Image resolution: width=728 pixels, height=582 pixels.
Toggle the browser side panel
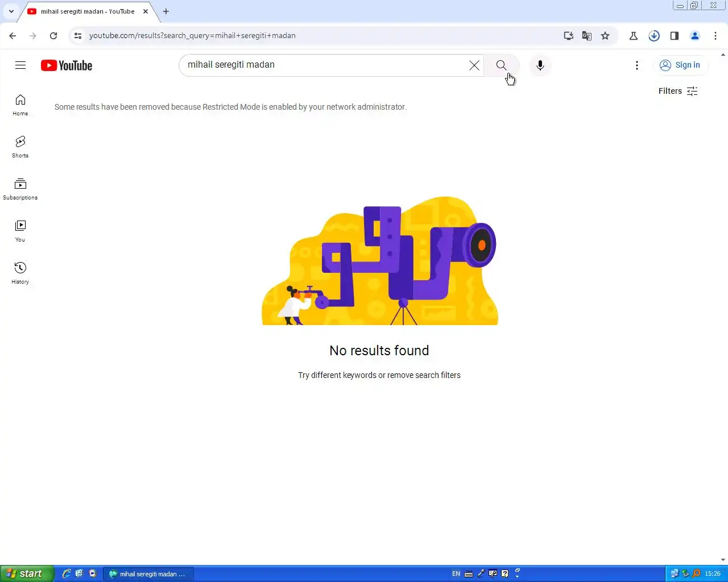point(675,36)
